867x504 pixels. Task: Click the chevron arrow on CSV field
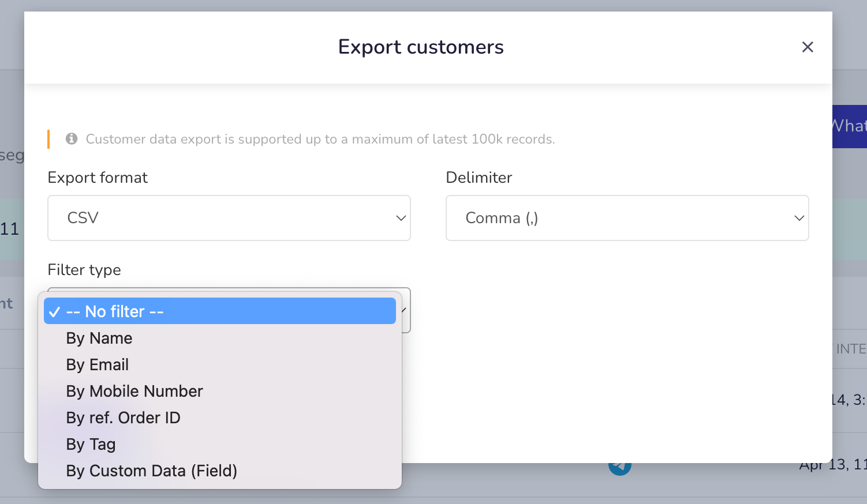401,218
